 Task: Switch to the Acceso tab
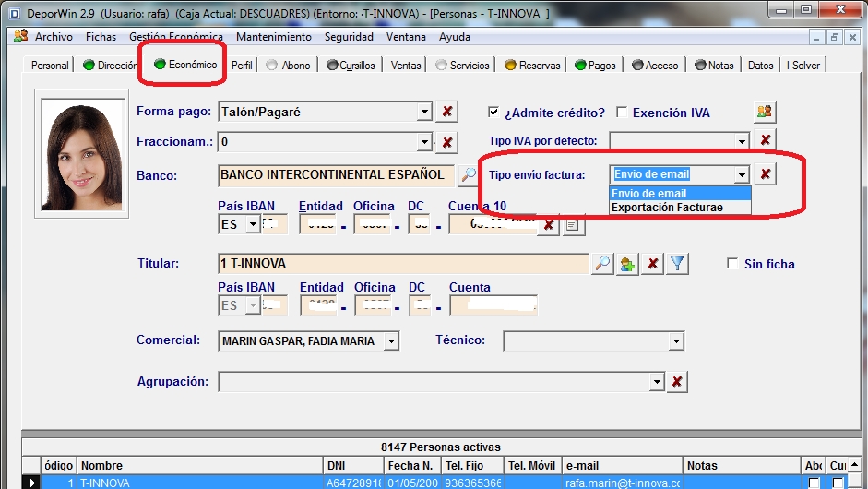(655, 66)
